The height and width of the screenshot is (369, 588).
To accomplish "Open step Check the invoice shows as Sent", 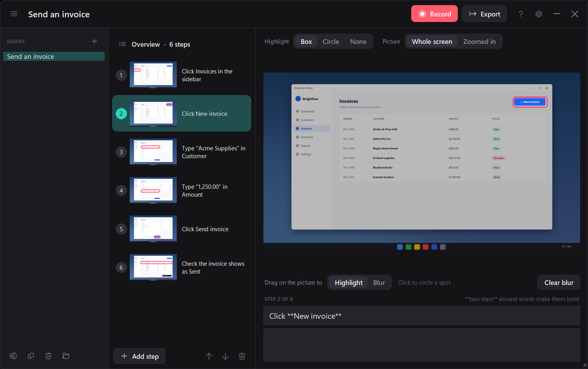I will pyautogui.click(x=182, y=267).
